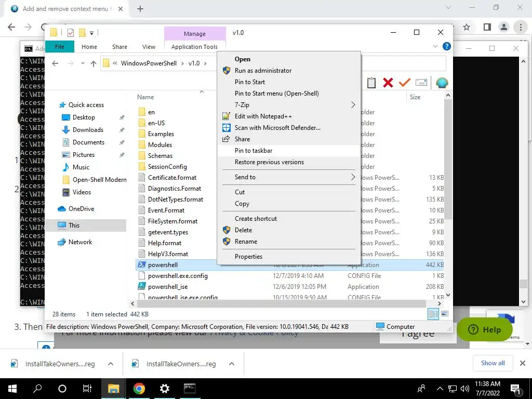Switch to Details view layout icon
This screenshot has width=532, height=399.
point(433,314)
